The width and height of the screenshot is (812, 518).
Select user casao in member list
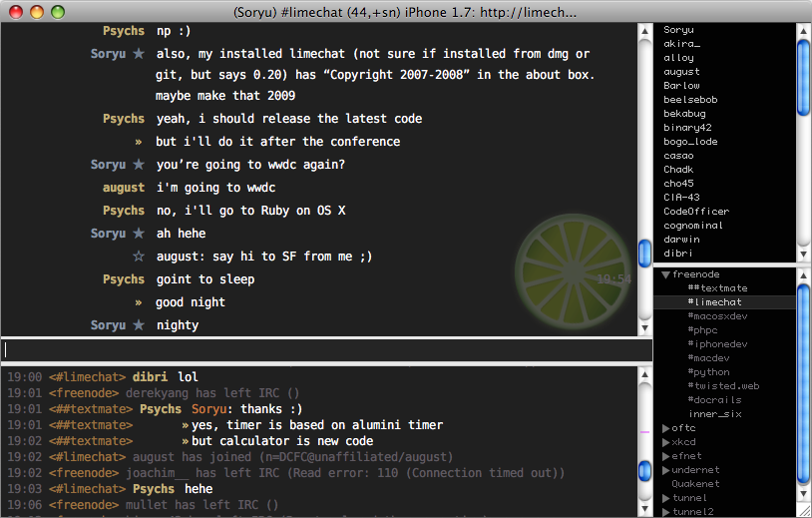[678, 156]
